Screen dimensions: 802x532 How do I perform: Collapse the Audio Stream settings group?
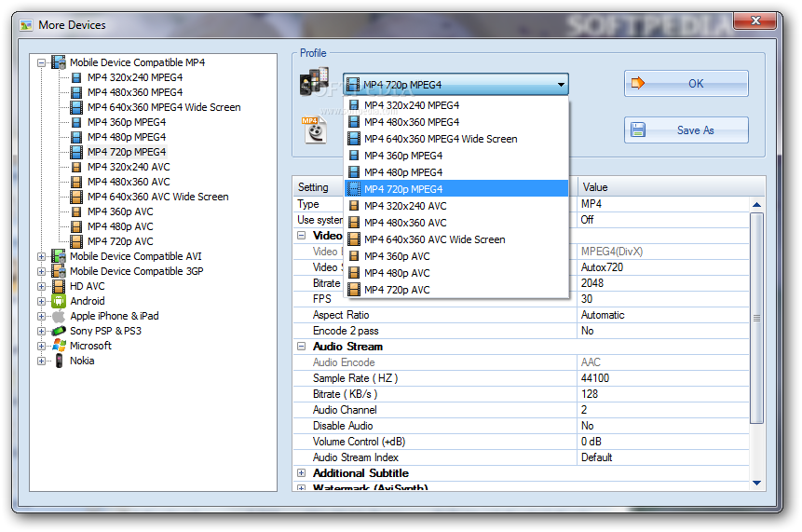(x=301, y=347)
